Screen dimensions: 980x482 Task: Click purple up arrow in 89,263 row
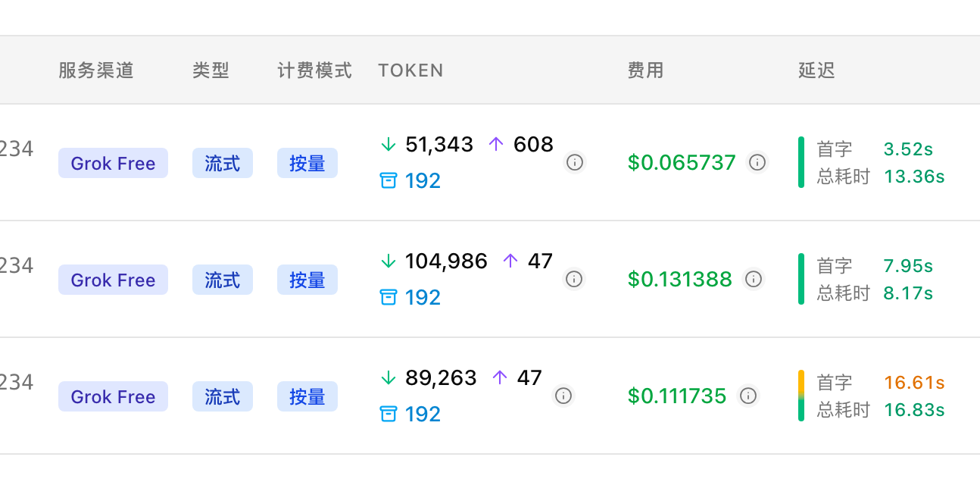coord(499,377)
